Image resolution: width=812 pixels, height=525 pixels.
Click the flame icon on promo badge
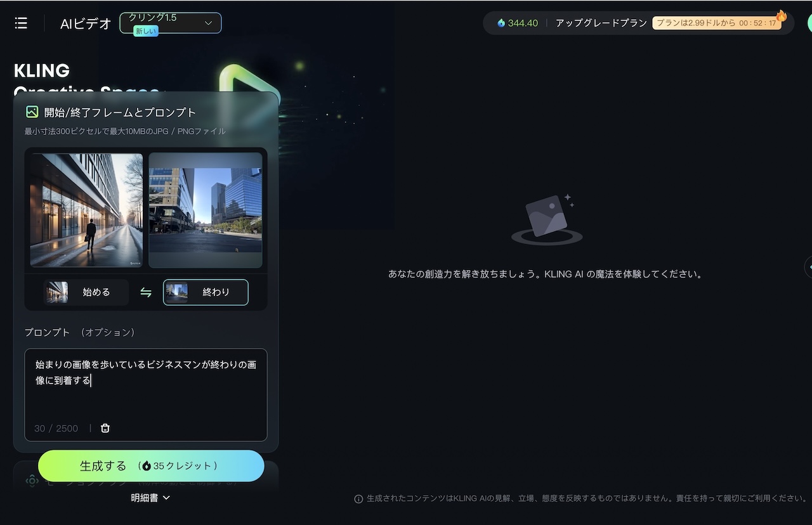click(781, 16)
